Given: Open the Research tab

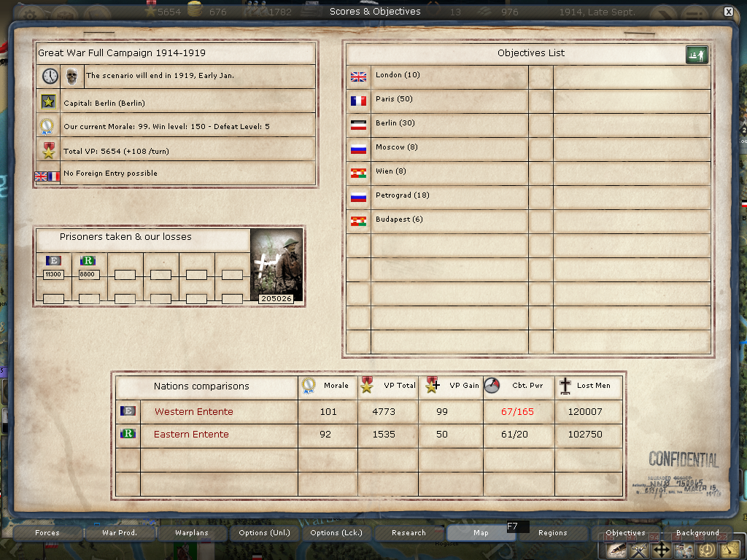Looking at the screenshot, I should 409,533.
